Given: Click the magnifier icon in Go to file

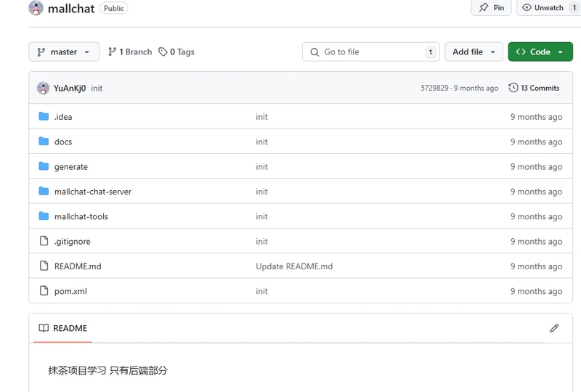Looking at the screenshot, I should tap(314, 52).
